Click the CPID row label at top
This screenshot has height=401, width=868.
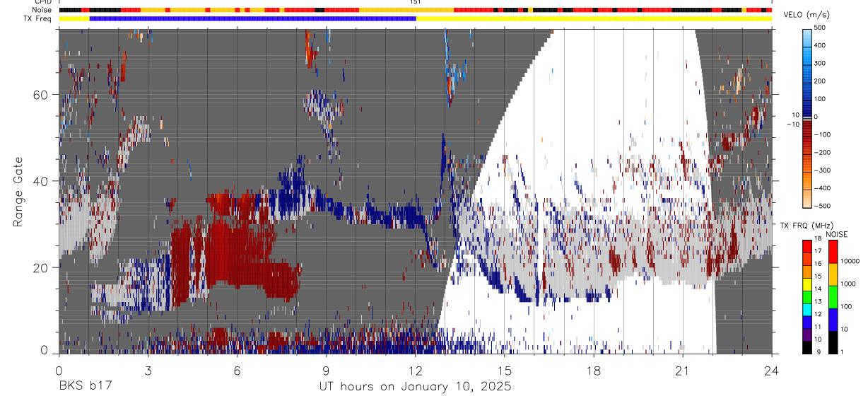point(42,2)
